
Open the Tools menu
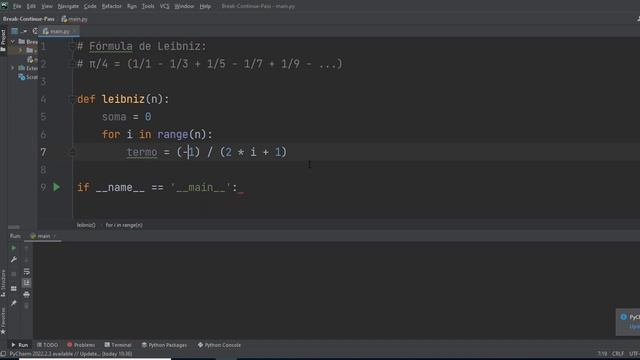click(x=148, y=6)
